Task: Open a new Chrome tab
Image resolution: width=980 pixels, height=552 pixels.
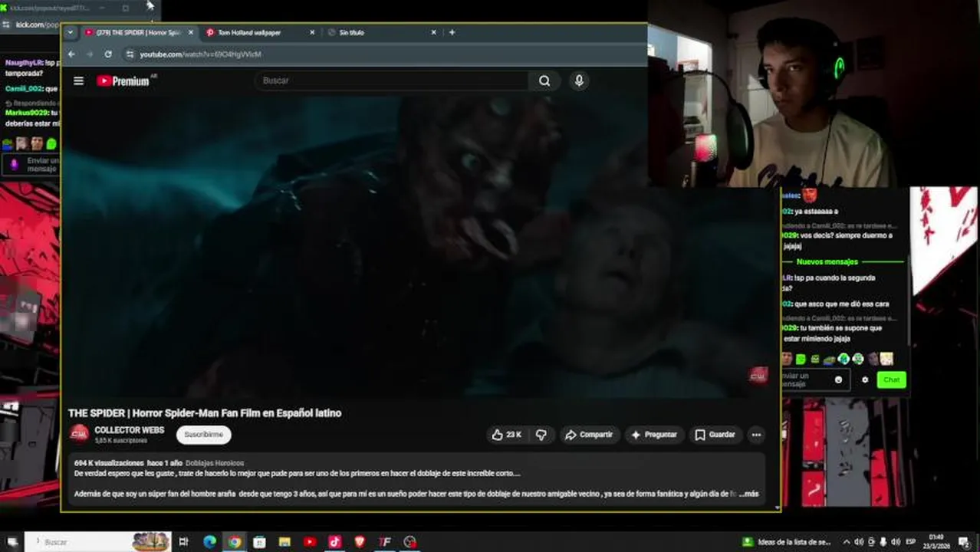Action: pos(452,32)
